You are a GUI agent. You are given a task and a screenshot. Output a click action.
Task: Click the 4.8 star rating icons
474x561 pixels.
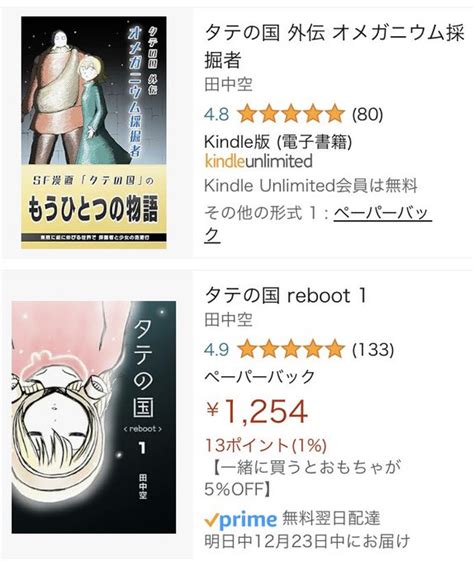click(290, 114)
